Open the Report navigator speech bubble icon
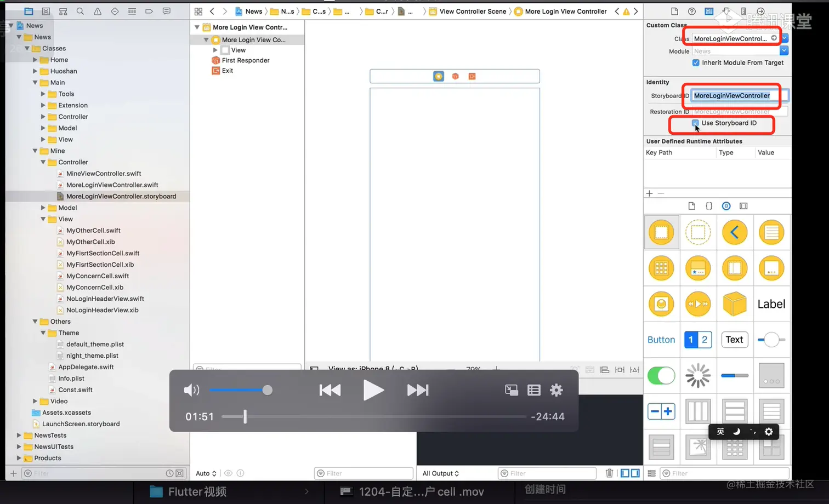The height and width of the screenshot is (504, 829). click(167, 11)
